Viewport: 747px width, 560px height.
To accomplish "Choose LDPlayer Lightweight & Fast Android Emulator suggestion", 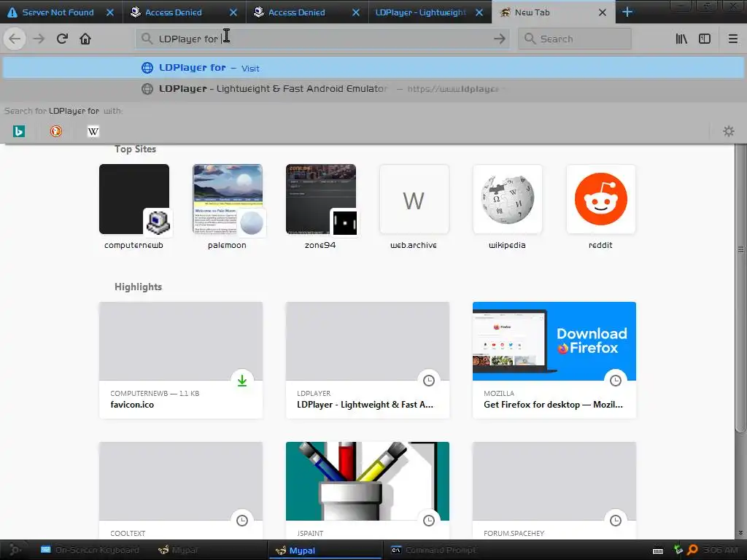I will pyautogui.click(x=373, y=88).
